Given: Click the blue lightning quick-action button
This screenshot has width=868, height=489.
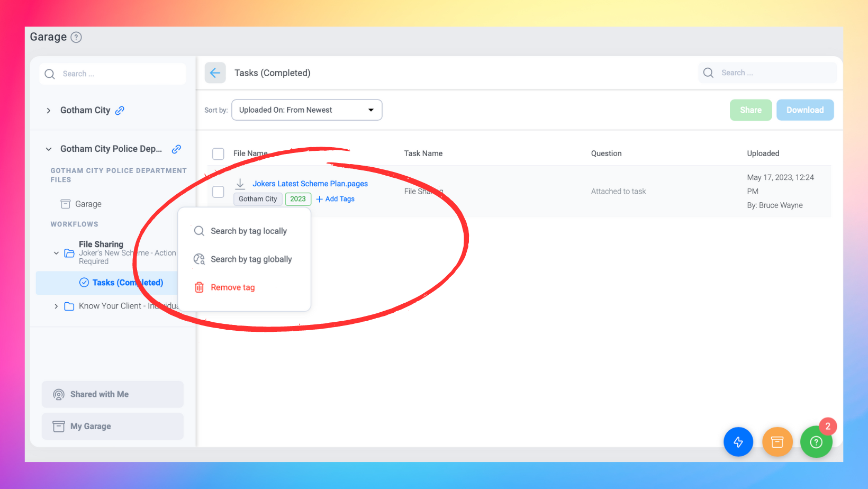Looking at the screenshot, I should click(738, 442).
